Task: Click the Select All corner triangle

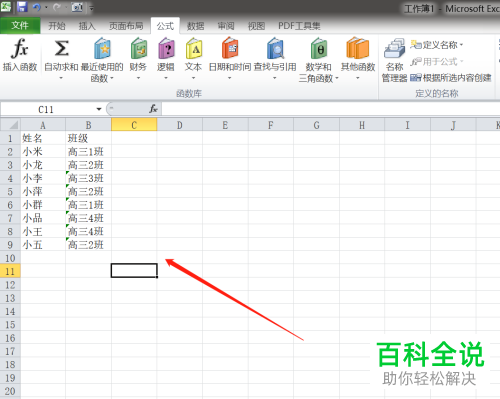Action: click(x=13, y=125)
